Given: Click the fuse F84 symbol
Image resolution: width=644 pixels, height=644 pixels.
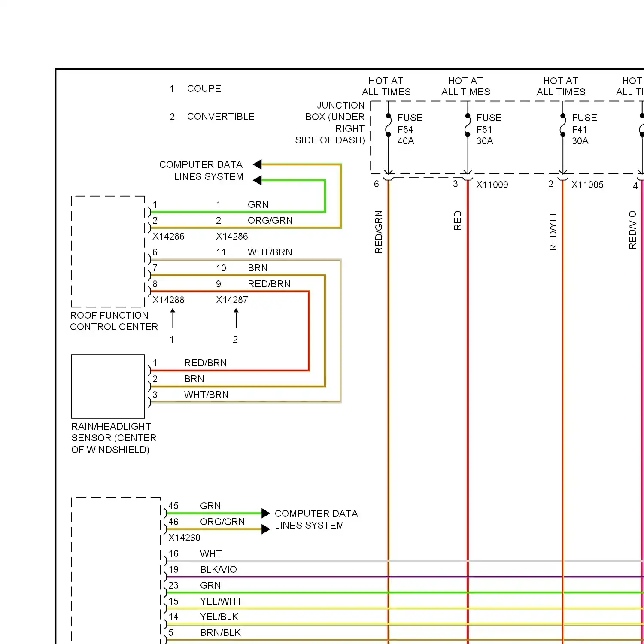Looking at the screenshot, I should (x=388, y=125).
